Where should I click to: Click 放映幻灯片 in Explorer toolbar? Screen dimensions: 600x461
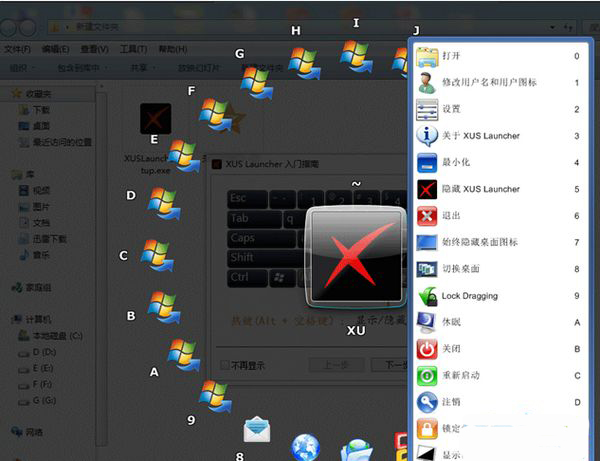tap(199, 68)
